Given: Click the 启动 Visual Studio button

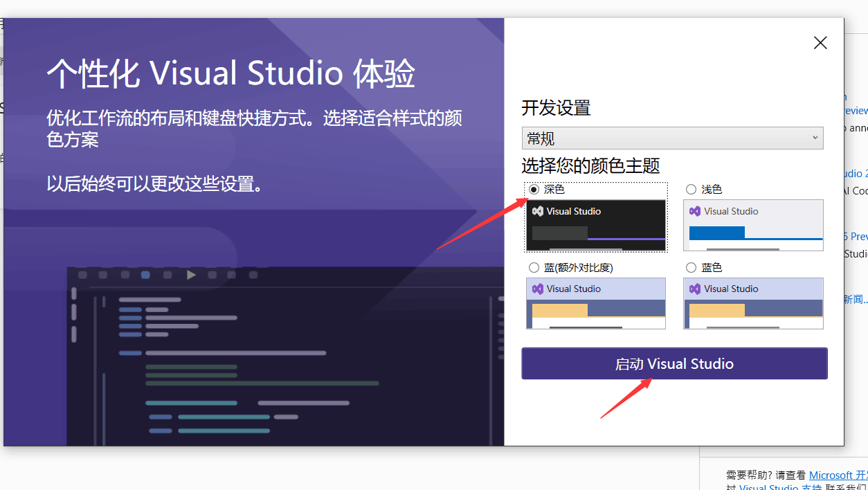Looking at the screenshot, I should [x=674, y=363].
